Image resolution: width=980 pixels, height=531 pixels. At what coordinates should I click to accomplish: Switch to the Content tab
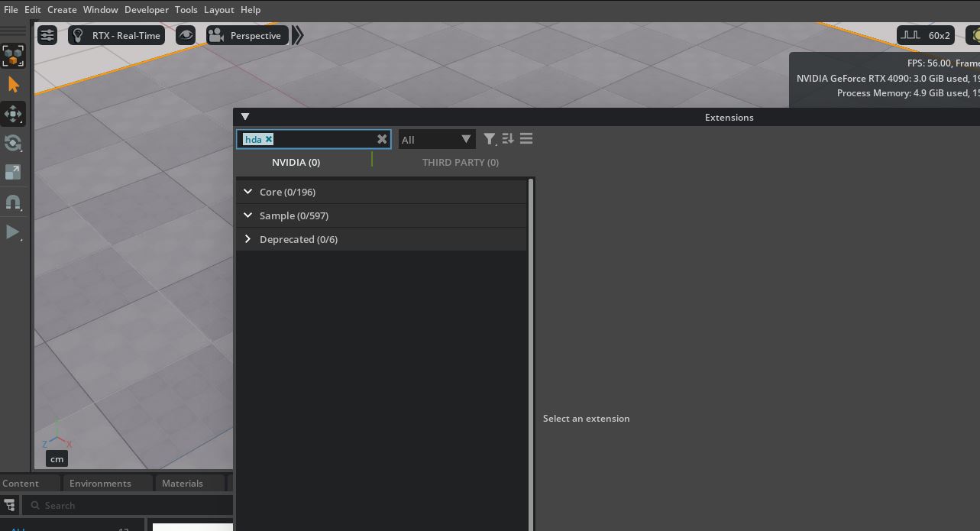click(x=21, y=483)
